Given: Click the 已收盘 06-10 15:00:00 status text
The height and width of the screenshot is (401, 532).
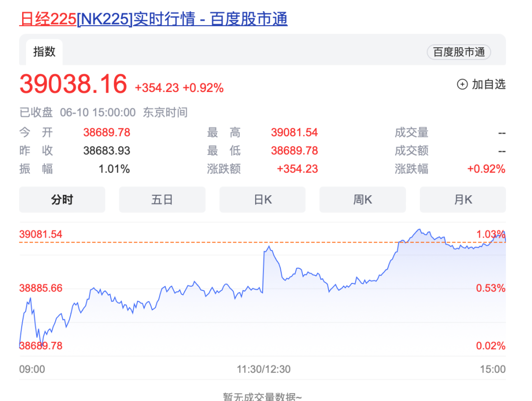Looking at the screenshot, I should 78,112.
